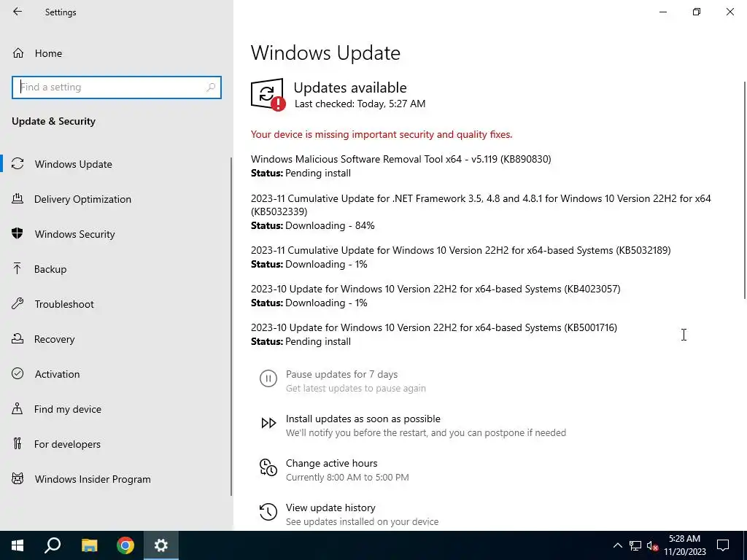Viewport: 747px width, 560px height.
Task: Open the taskbar clock showing 5:28 AM
Action: pyautogui.click(x=684, y=545)
